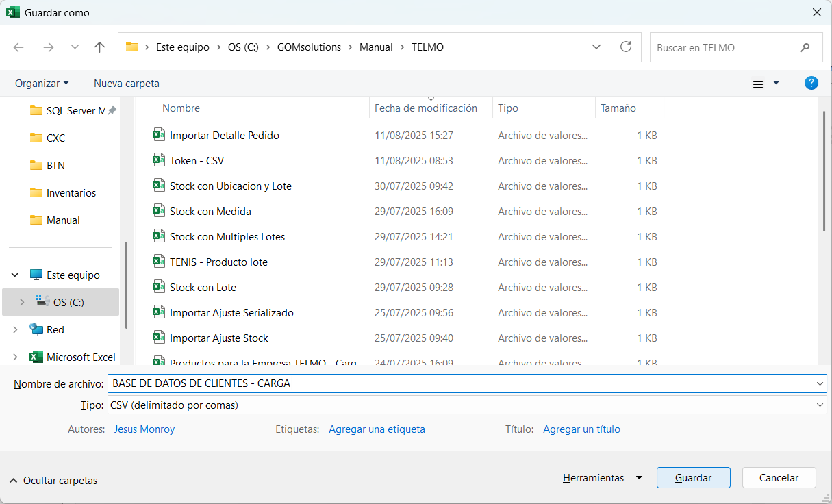832x504 pixels.
Task: Open the 'Agregar una etiqueta' link
Action: (377, 429)
